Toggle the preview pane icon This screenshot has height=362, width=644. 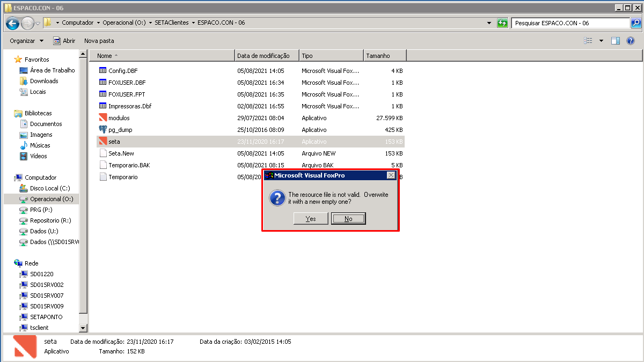click(x=616, y=41)
